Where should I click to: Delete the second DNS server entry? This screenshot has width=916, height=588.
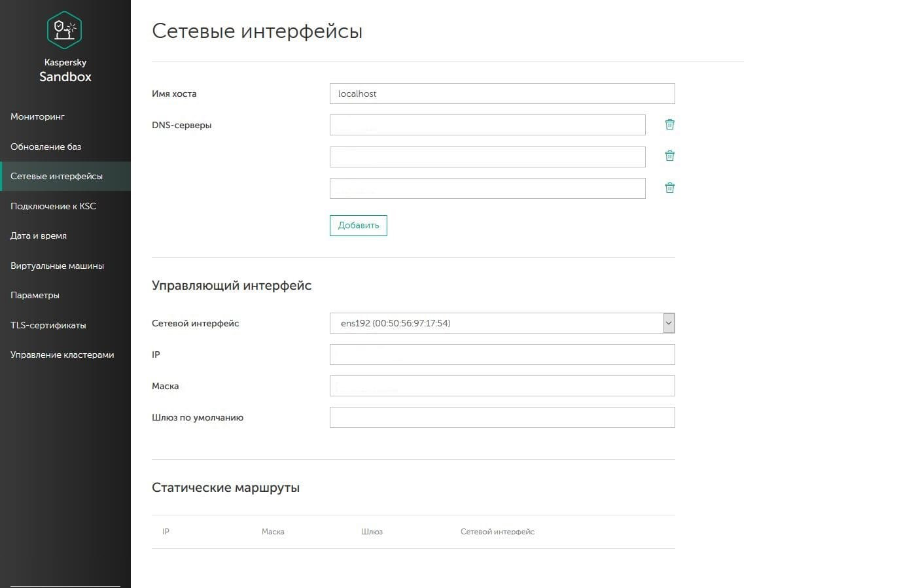tap(669, 156)
